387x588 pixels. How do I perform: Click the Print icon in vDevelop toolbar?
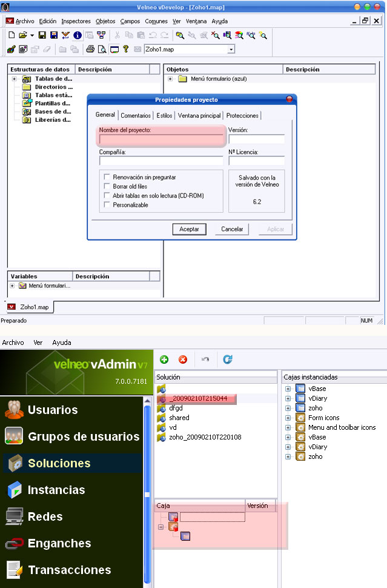[x=90, y=48]
